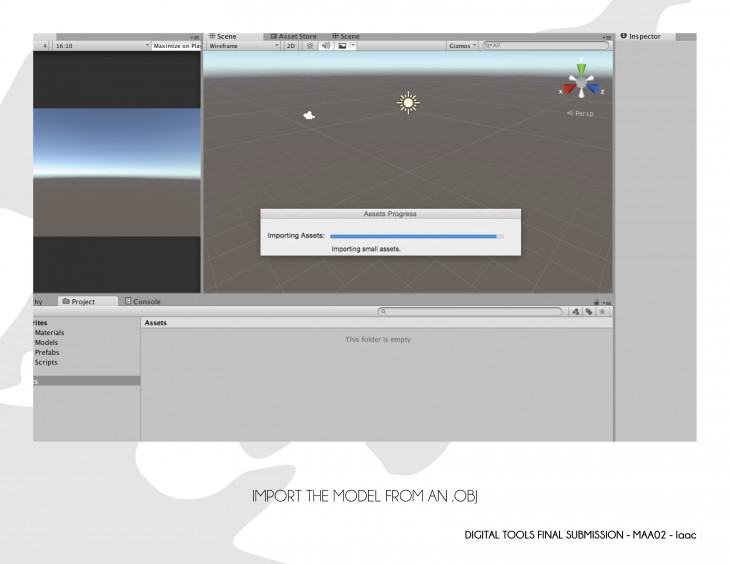The height and width of the screenshot is (564, 730).
Task: Click the directional light sun gizmo
Action: [406, 103]
